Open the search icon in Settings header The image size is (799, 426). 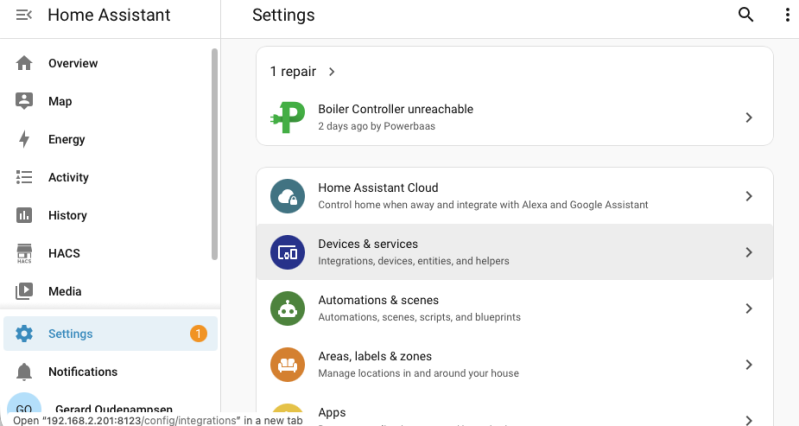(x=745, y=15)
